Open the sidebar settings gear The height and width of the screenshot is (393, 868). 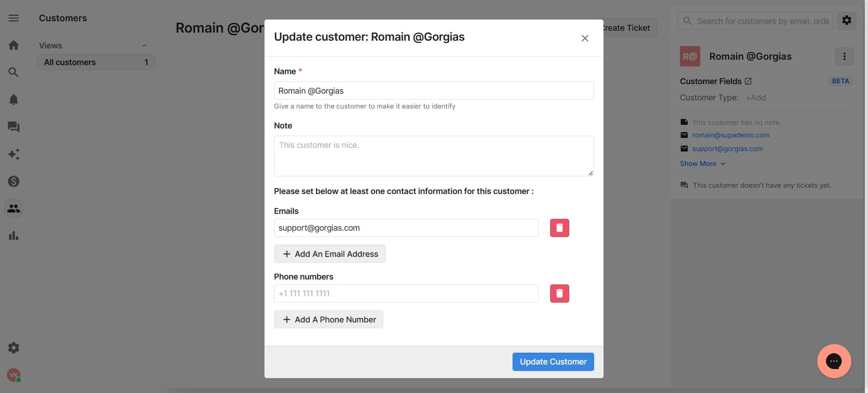pyautogui.click(x=14, y=348)
